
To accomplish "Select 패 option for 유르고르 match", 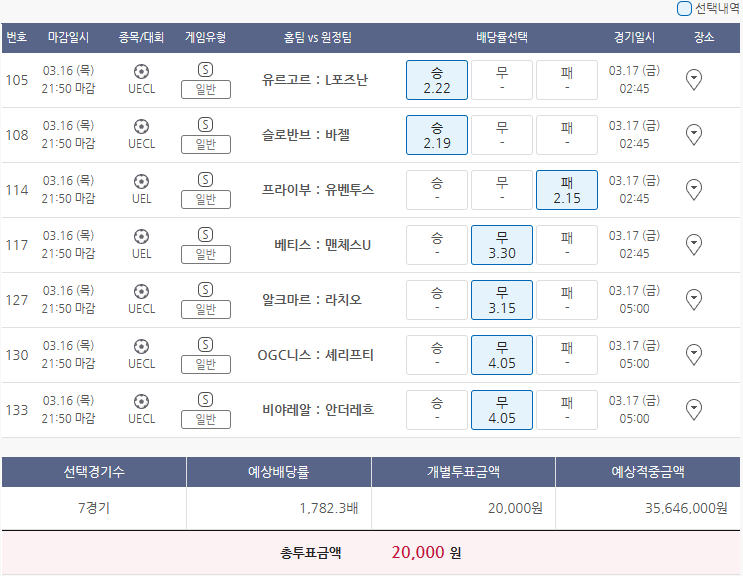I will [567, 80].
